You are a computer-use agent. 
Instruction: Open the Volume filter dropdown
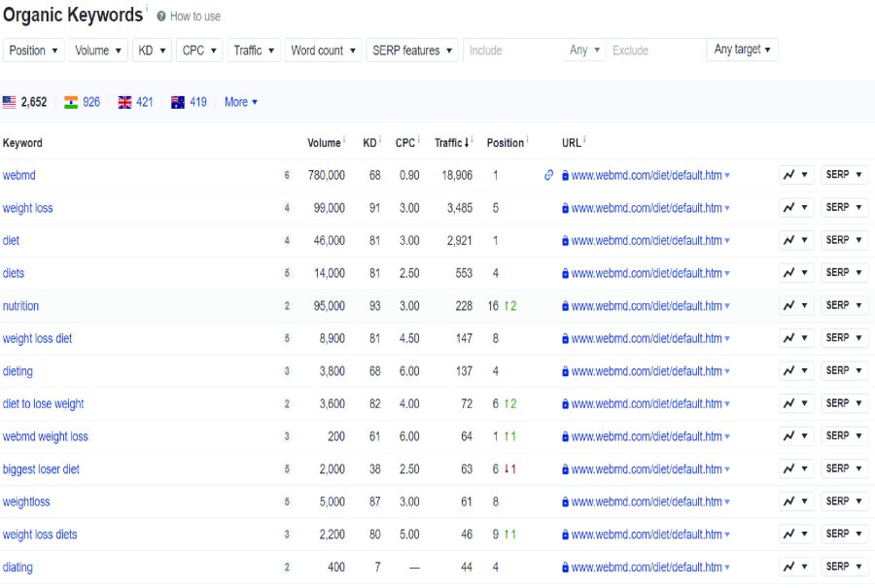pyautogui.click(x=98, y=51)
